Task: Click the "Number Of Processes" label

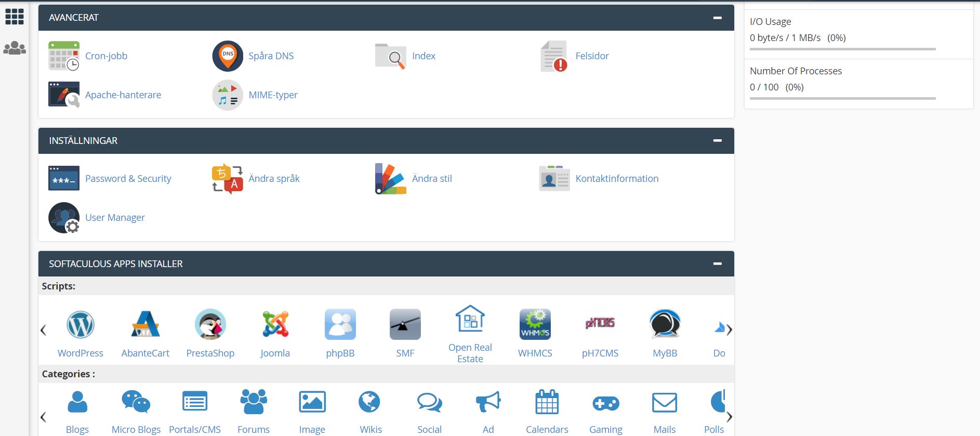Action: (x=796, y=71)
